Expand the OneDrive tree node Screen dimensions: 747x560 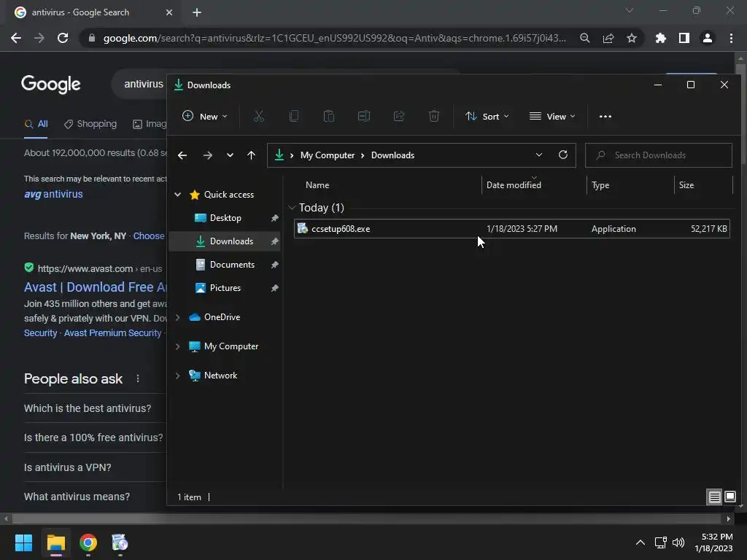[x=178, y=317]
